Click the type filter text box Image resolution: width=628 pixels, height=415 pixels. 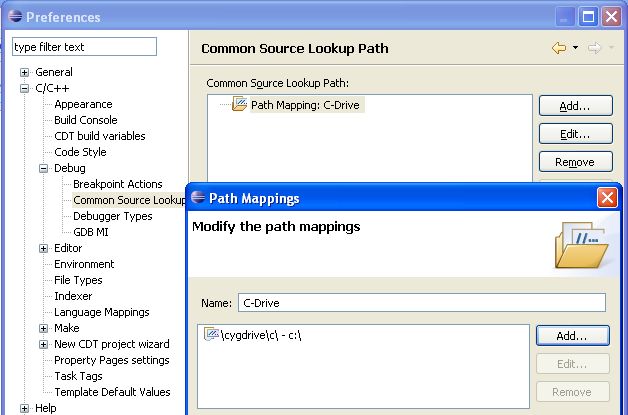point(85,47)
